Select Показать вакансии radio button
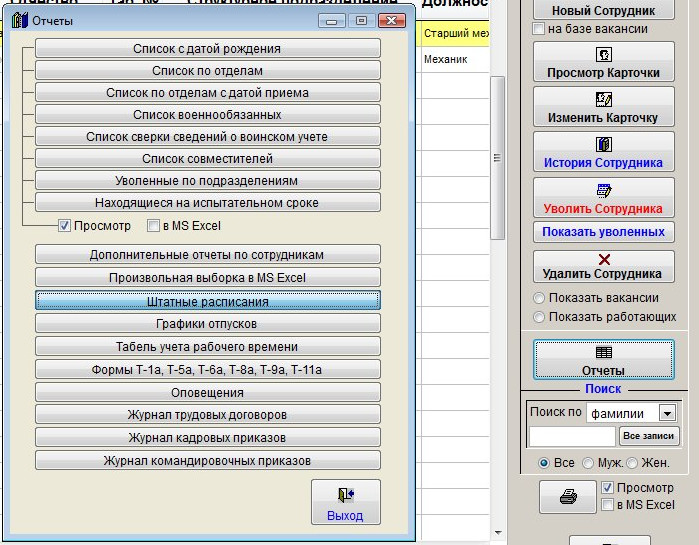Screen dimensions: 699x545 coord(539,298)
